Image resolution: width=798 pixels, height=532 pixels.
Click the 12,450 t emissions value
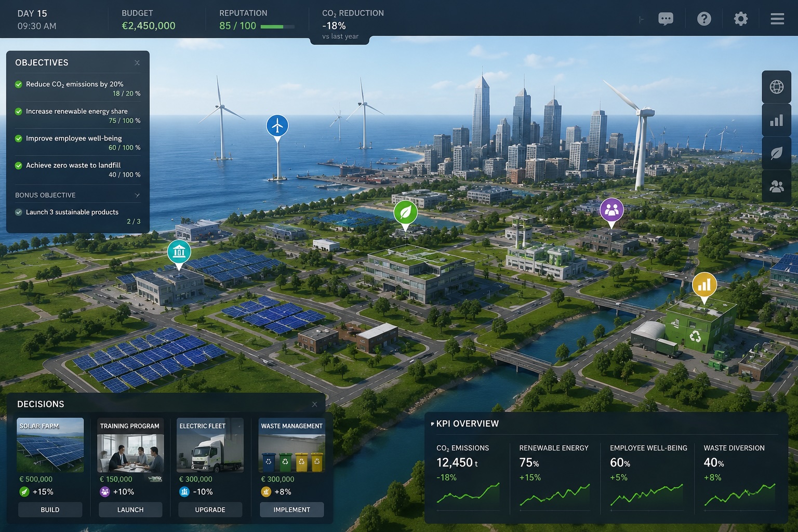pyautogui.click(x=457, y=462)
